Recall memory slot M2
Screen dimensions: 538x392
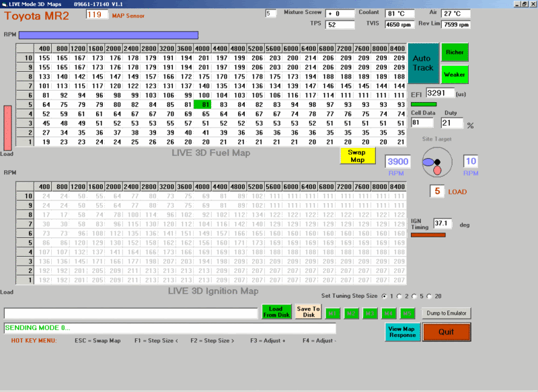(x=351, y=313)
